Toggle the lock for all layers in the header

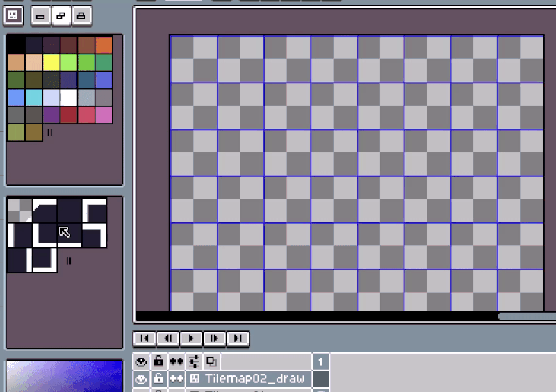159,361
